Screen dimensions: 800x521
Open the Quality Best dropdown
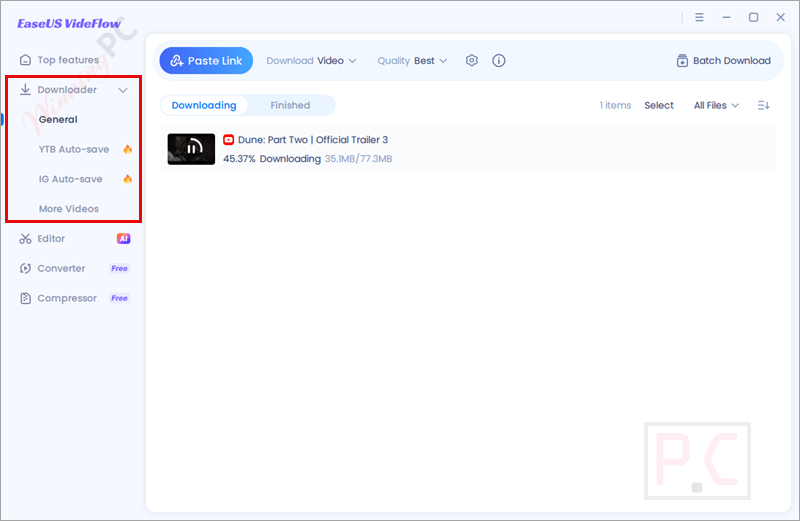click(412, 61)
